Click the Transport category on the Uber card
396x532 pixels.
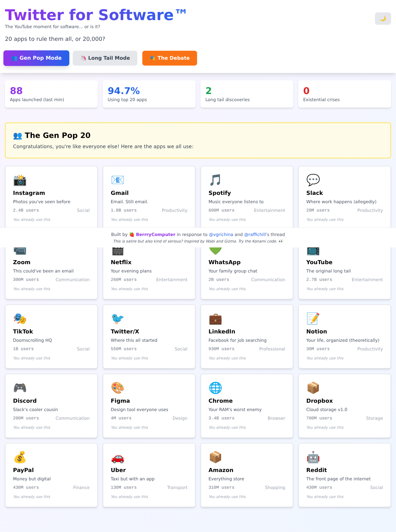coord(177,487)
